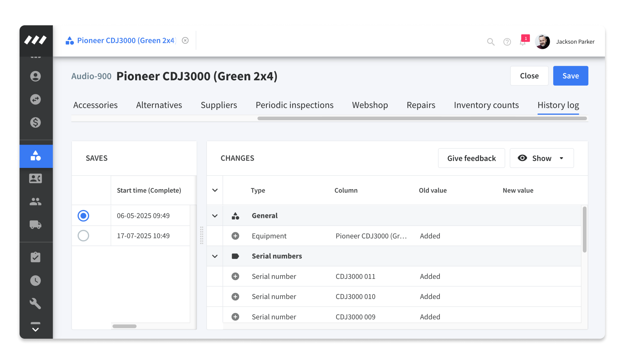Image resolution: width=624 pixels, height=364 pixels.
Task: Select the 17-07-2025 10:49 save radio button
Action: tap(83, 236)
